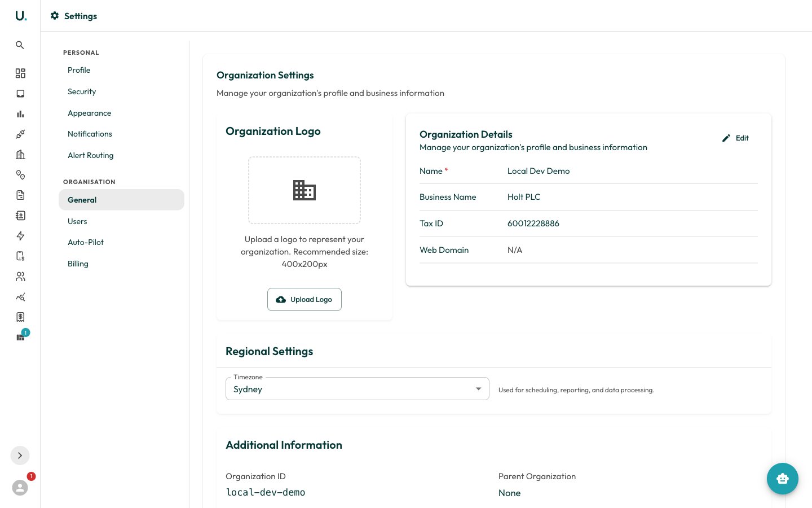Click the Organization Details heading

pos(466,134)
